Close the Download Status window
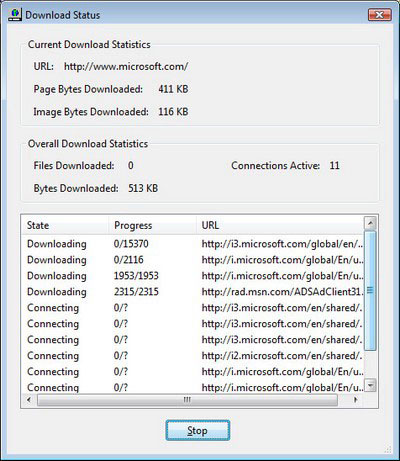Viewport: 400px width, 461px height. pyautogui.click(x=380, y=15)
